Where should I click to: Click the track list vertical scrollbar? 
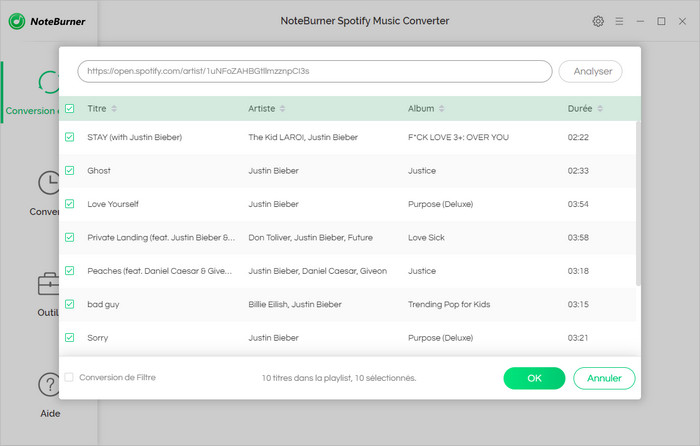[x=638, y=203]
